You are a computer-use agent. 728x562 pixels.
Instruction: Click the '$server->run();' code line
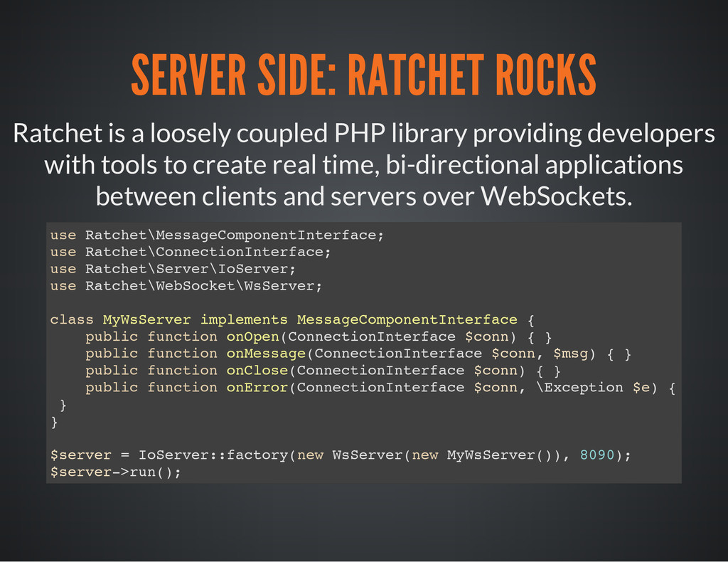pos(116,472)
